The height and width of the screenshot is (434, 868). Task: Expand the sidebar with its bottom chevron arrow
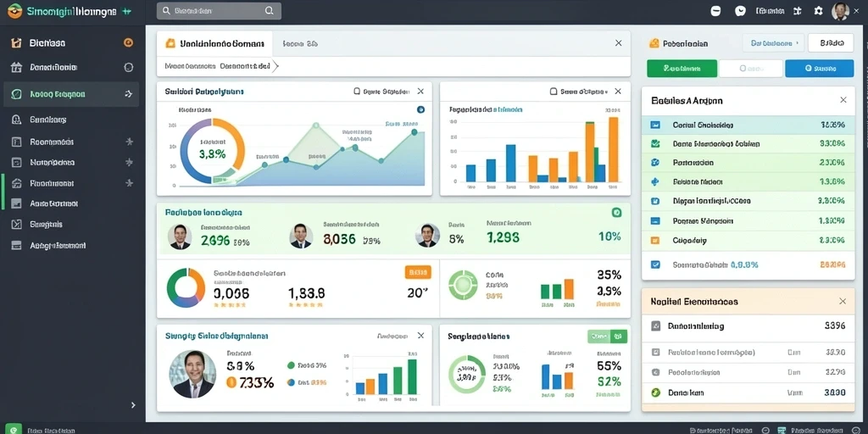133,405
